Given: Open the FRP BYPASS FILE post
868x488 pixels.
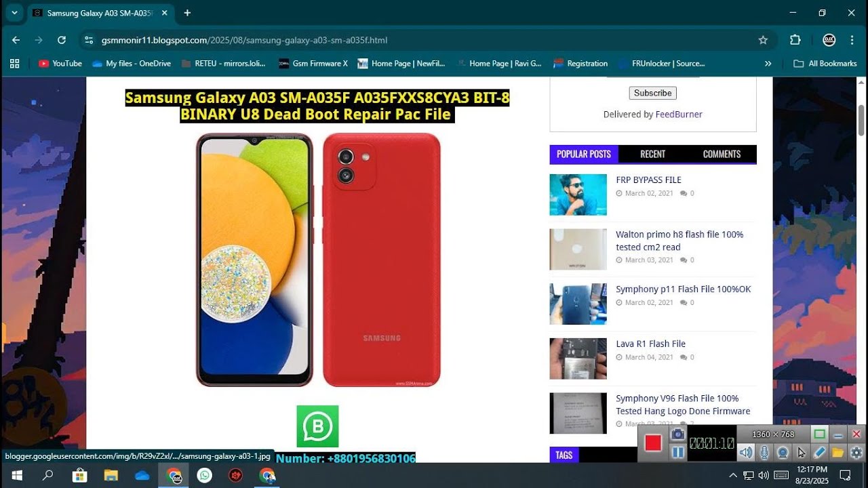Looking at the screenshot, I should pyautogui.click(x=648, y=180).
